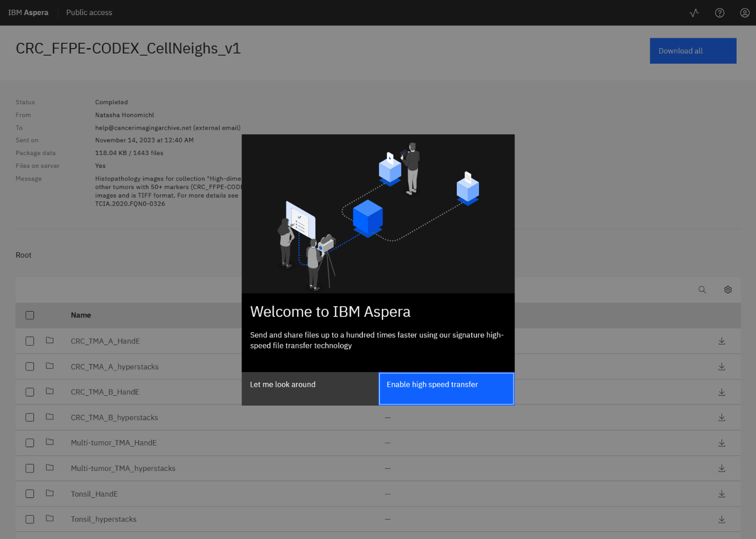This screenshot has height=539, width=756.
Task: Click the package title CRC_FFPE-CODEX_CellNeighs_v1
Action: click(x=128, y=49)
